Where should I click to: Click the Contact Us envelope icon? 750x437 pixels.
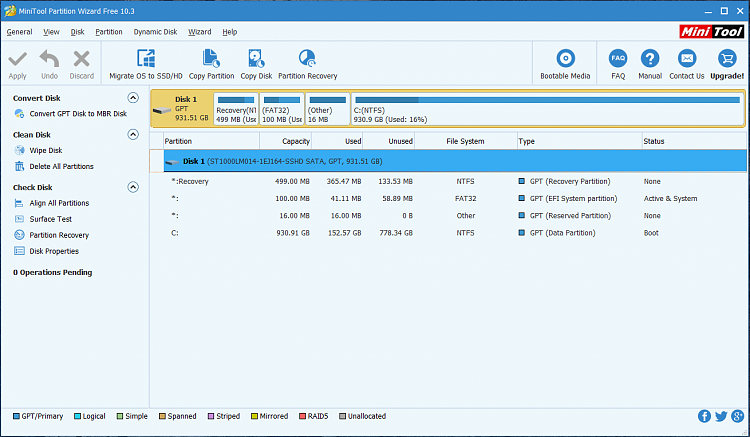pyautogui.click(x=687, y=58)
